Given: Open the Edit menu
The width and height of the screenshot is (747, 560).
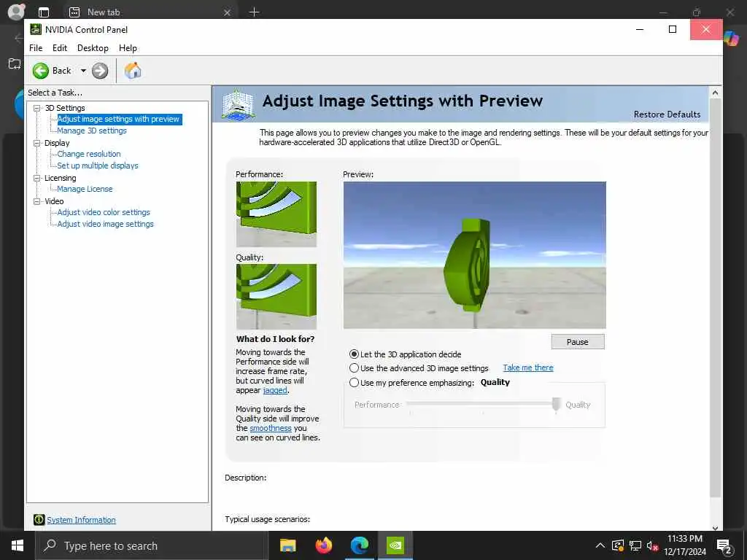Looking at the screenshot, I should pos(60,47).
